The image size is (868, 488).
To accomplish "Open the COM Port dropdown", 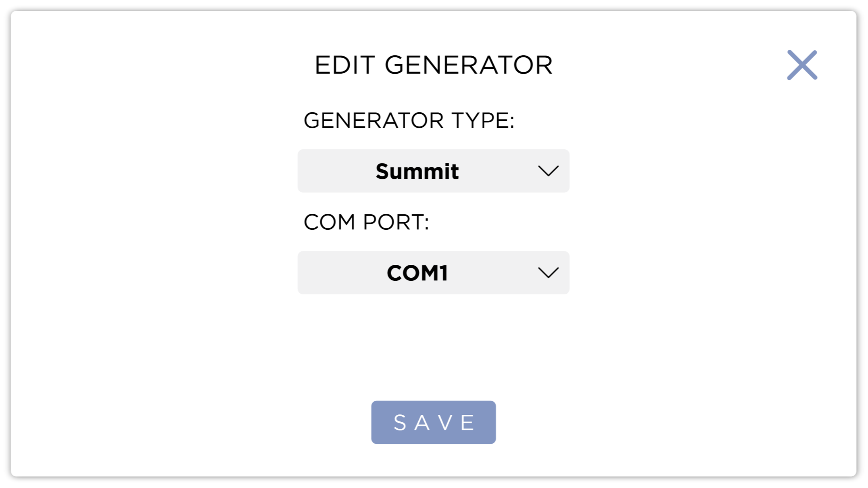I will click(433, 273).
